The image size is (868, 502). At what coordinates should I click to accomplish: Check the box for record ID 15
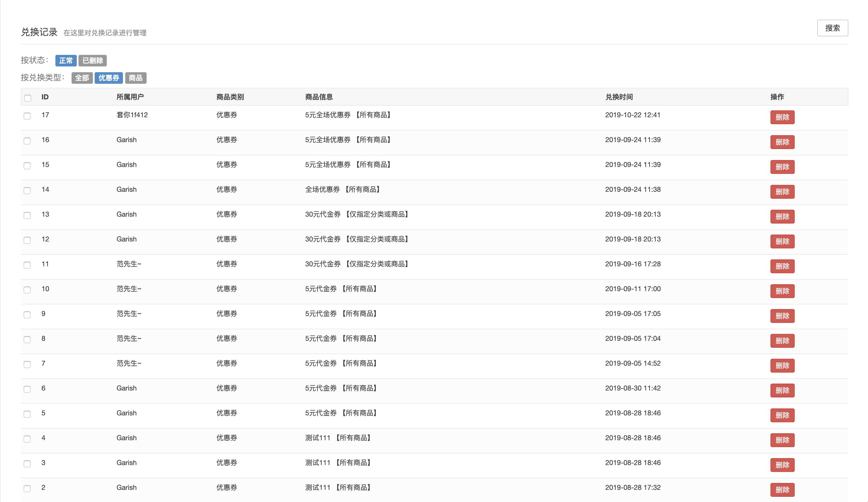tap(27, 166)
